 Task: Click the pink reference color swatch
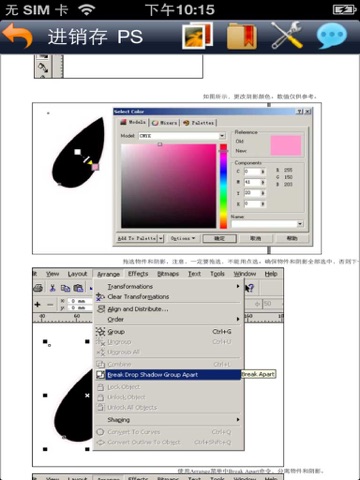pyautogui.click(x=286, y=145)
